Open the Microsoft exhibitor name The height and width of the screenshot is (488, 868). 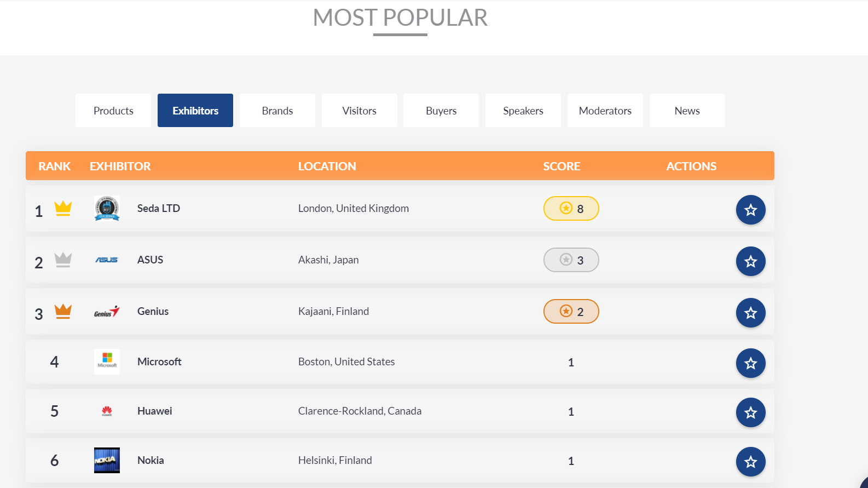point(159,361)
